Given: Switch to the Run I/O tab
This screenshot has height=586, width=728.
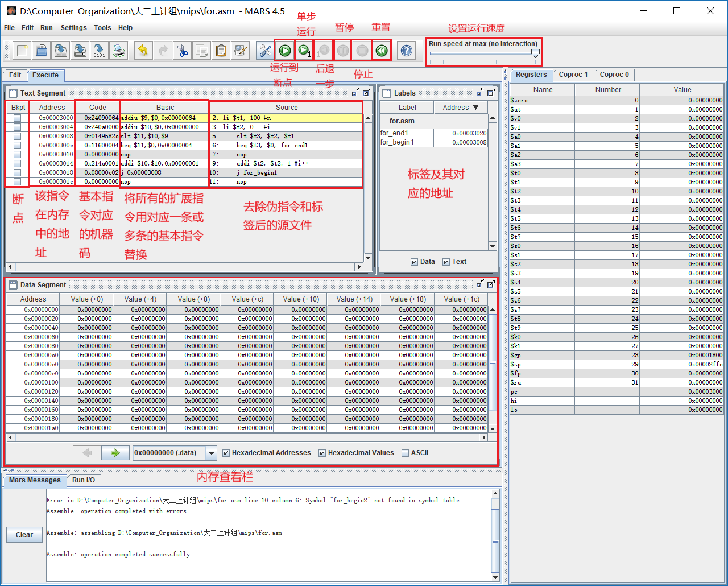Looking at the screenshot, I should pyautogui.click(x=84, y=480).
